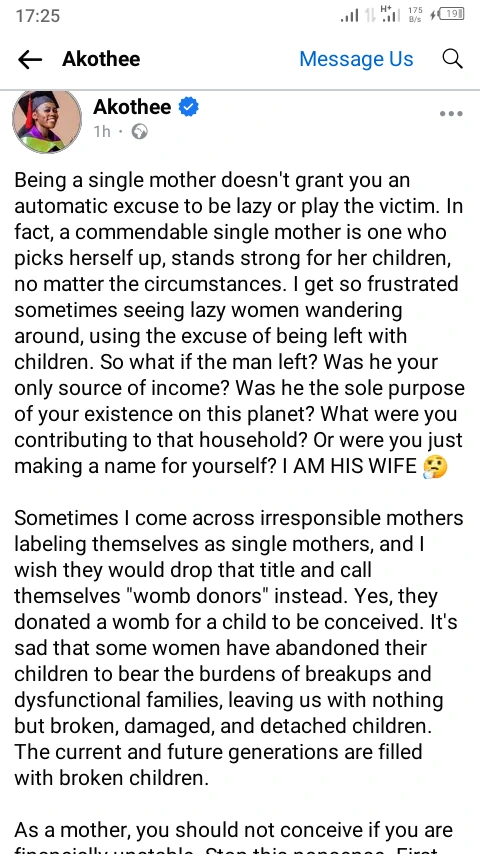Open Akothee's profile from the post author name
This screenshot has height=854, width=480.
132,107
